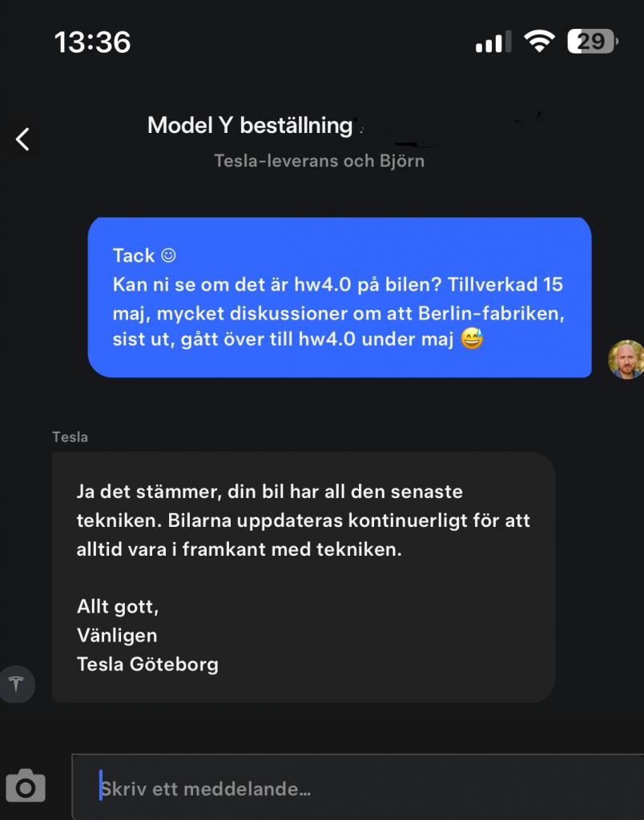Tap the Tesla logo avatar
This screenshot has height=820, width=644.
pyautogui.click(x=17, y=684)
